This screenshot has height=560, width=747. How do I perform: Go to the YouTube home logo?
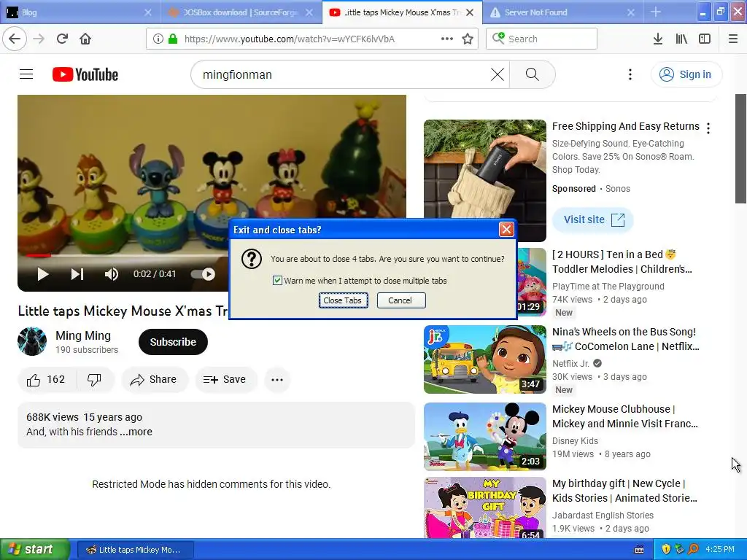85,74
